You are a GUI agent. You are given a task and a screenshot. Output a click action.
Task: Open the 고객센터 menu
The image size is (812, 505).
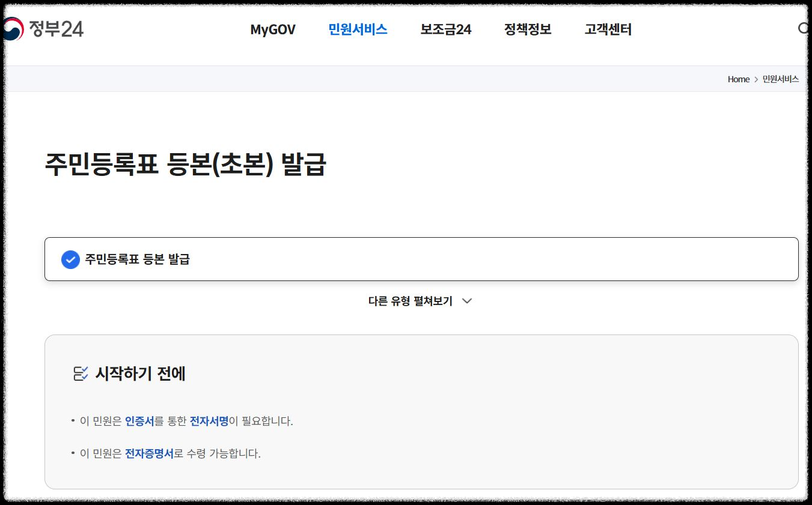click(608, 29)
